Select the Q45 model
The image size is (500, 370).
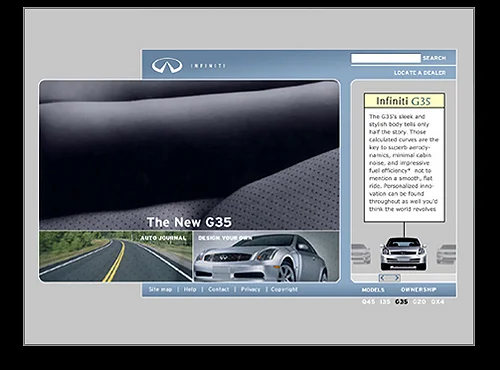(x=368, y=302)
